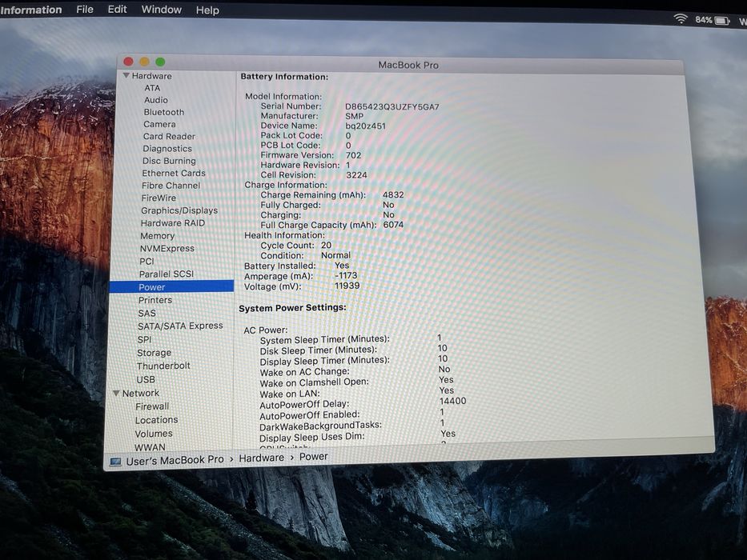Click the device name bq20z451

(365, 126)
